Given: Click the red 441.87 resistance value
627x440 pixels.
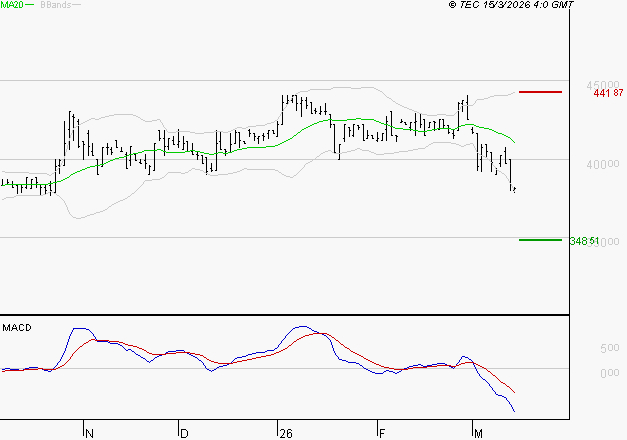Looking at the screenshot, I should [608, 93].
